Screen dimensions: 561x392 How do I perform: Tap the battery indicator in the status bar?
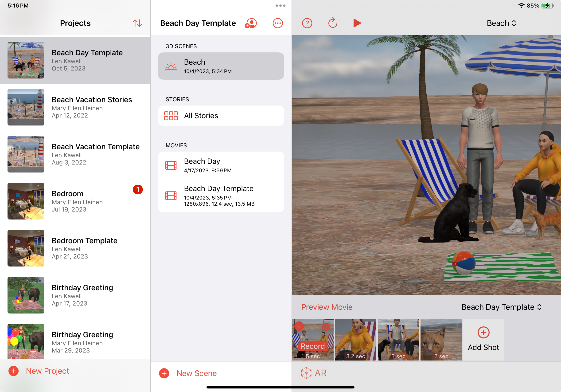[547, 6]
